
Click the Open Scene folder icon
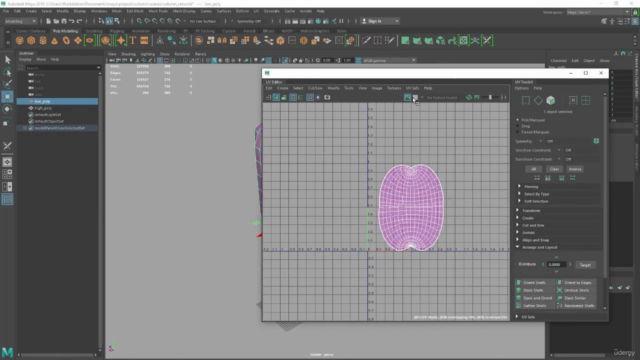[x=56, y=21]
